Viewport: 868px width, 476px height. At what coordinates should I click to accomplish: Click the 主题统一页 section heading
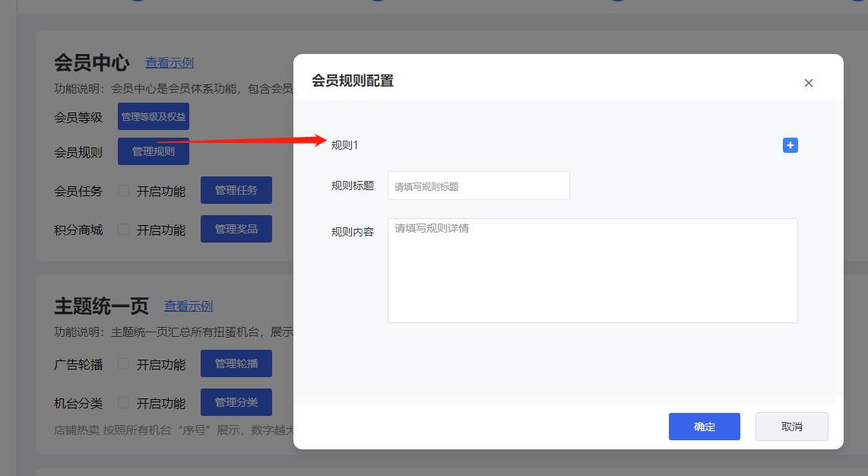click(101, 306)
